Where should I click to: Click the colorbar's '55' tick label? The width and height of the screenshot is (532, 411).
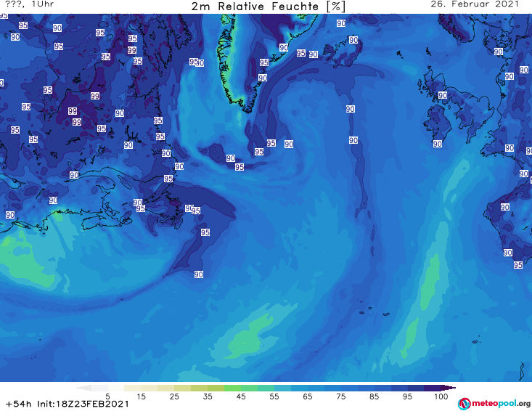[x=274, y=396]
